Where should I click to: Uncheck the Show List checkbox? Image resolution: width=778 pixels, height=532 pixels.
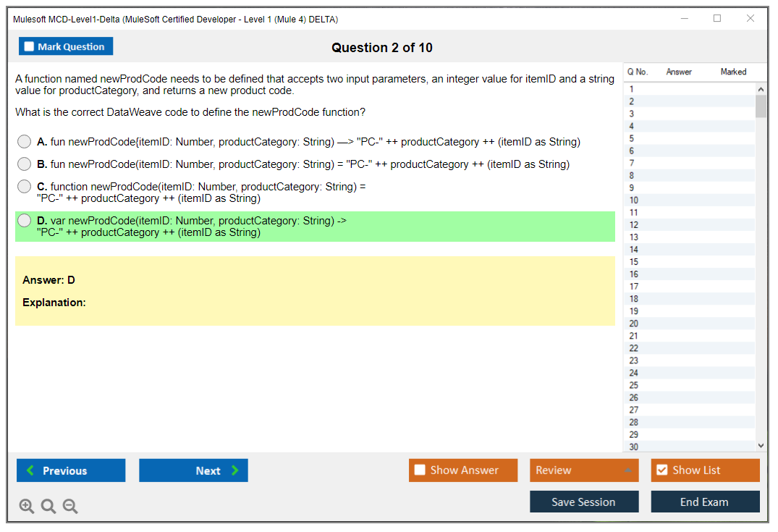tap(661, 470)
